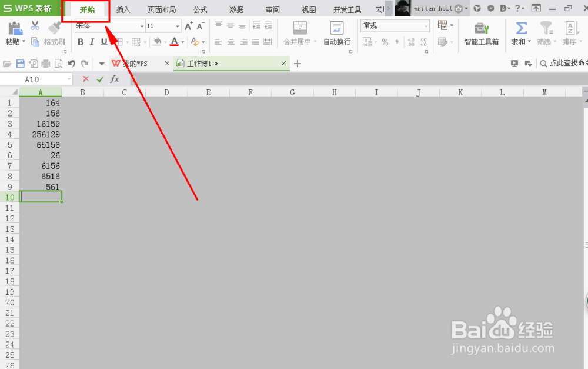Open the font size dropdown showing 11
Viewport: 588px width, 369px height.
(178, 26)
